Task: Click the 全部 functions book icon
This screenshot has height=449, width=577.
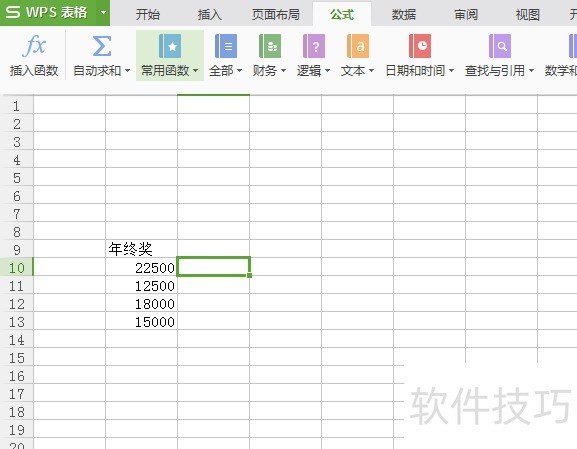Action: [225, 46]
